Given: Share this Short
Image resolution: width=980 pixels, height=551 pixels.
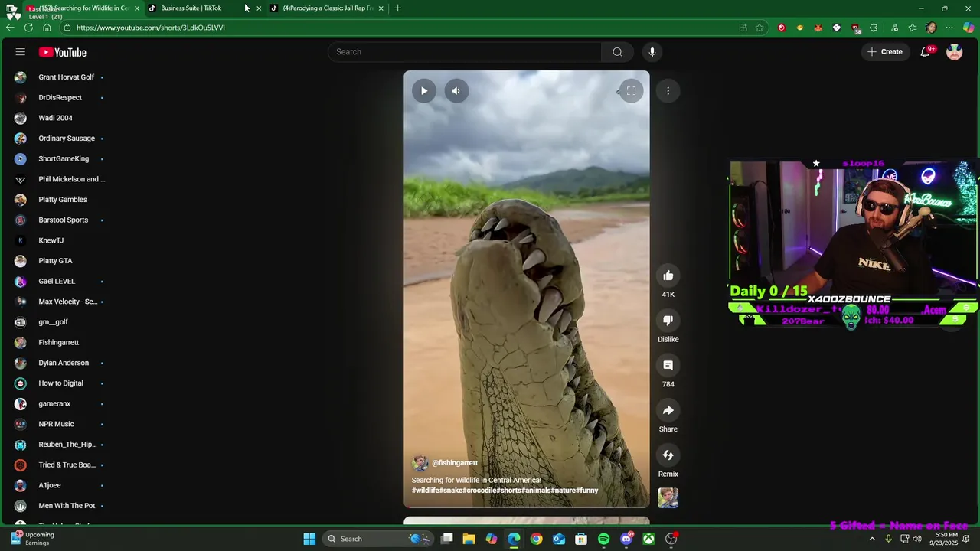Looking at the screenshot, I should point(668,411).
